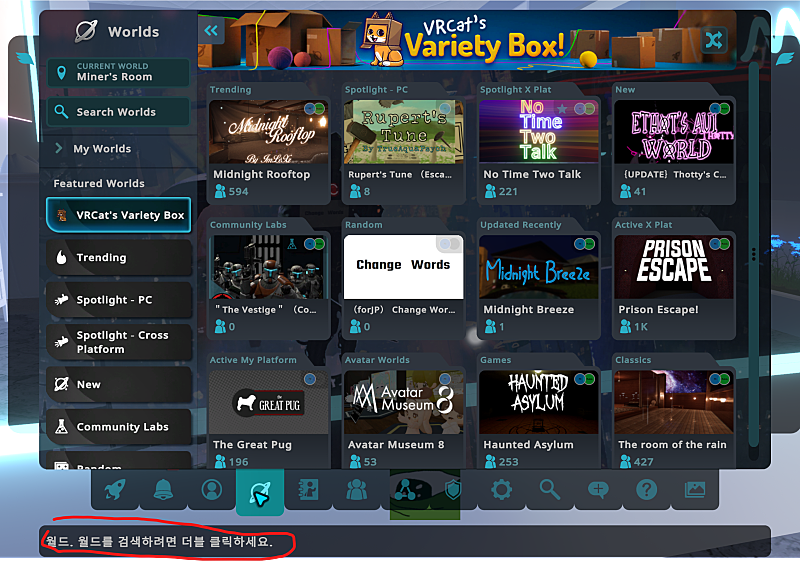The width and height of the screenshot is (800, 561).
Task: Click the Classics row header
Action: click(633, 360)
